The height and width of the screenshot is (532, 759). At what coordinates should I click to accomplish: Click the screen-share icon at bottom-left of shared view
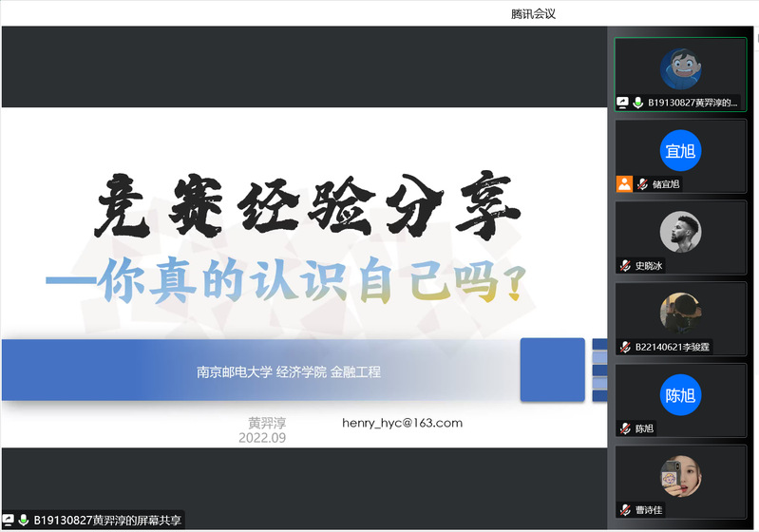click(9, 521)
